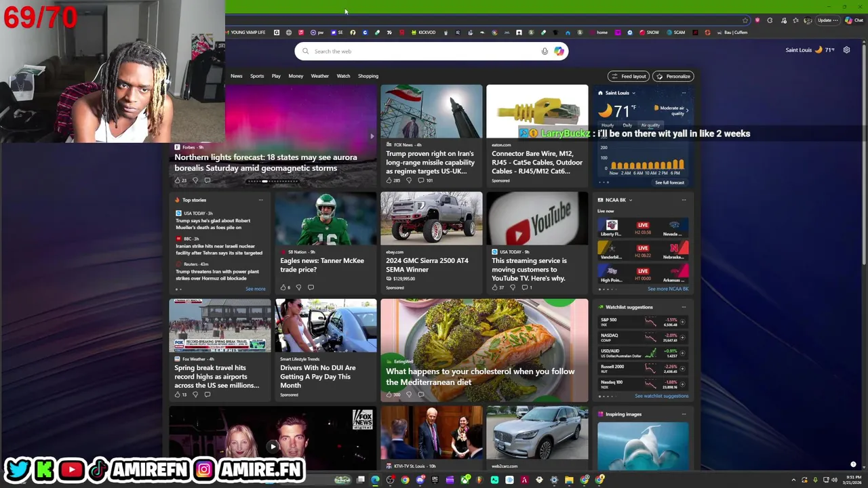Open Trump Robert Mueller top story headline
868x488 pixels.
213,224
